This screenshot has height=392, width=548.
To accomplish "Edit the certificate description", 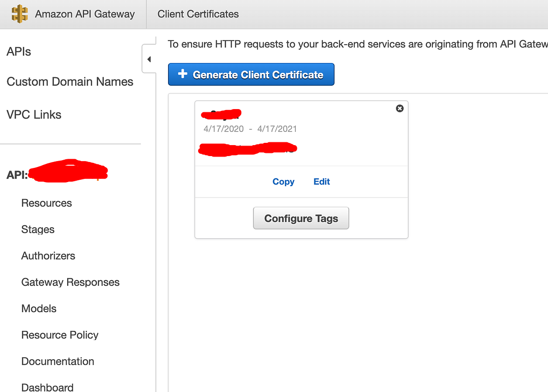I will (x=321, y=182).
